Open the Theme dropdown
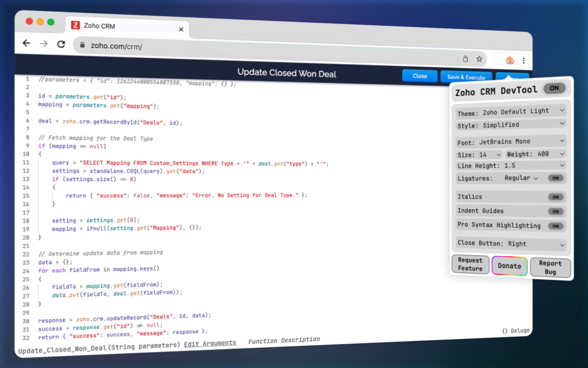The height and width of the screenshot is (368, 588). click(x=511, y=111)
